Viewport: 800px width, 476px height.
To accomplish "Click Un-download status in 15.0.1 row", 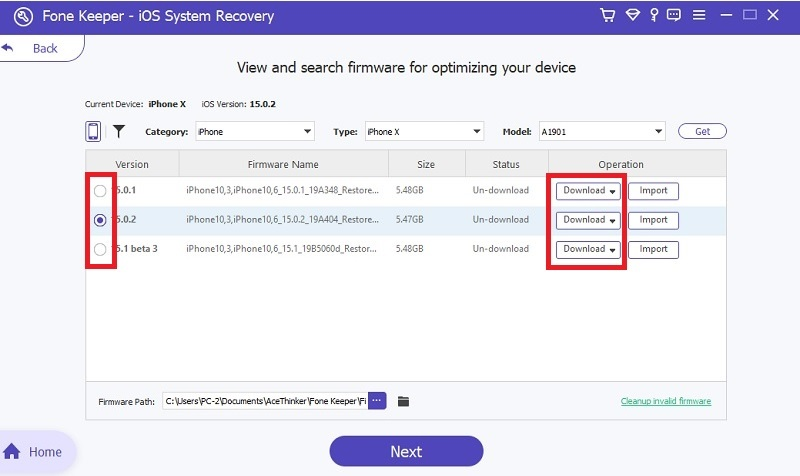I will pos(501,190).
